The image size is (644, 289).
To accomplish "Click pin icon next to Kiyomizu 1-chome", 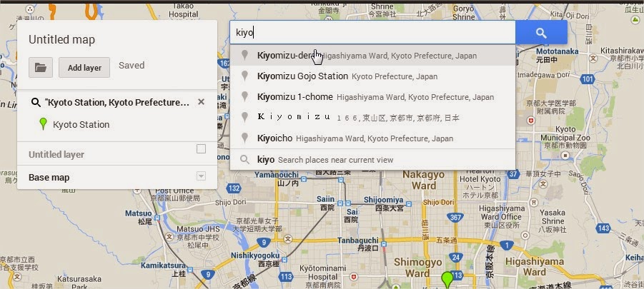I will pyautogui.click(x=244, y=97).
